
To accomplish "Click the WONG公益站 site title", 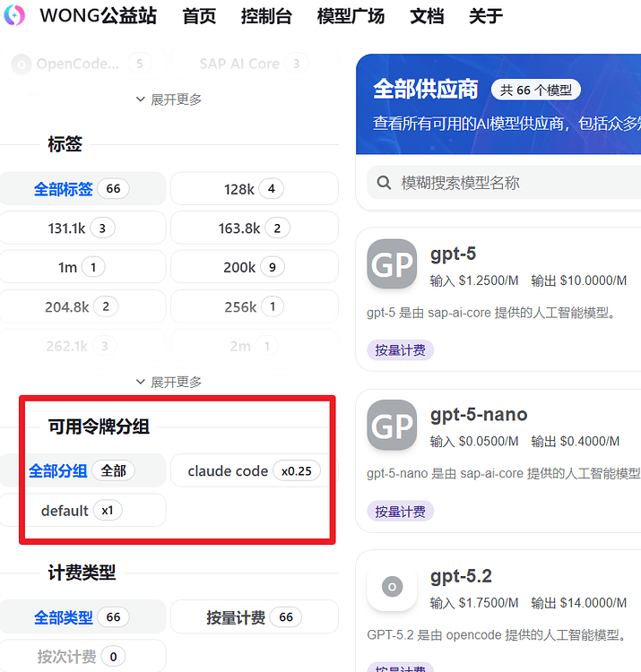I will [99, 16].
